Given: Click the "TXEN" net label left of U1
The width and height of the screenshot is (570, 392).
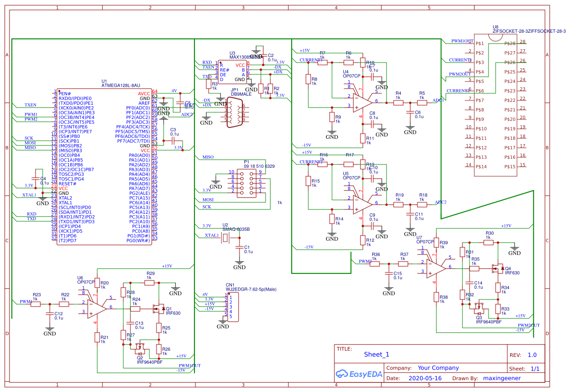Looking at the screenshot, I should point(30,105).
